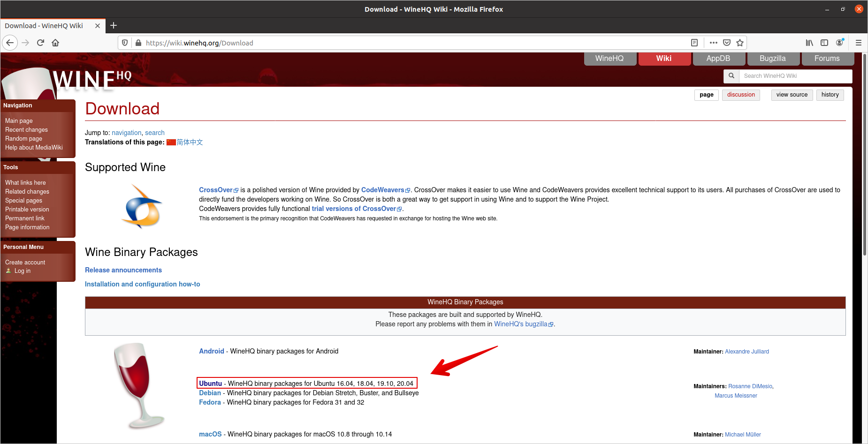The width and height of the screenshot is (868, 444).
Task: Open Related changes tool link
Action: click(x=27, y=192)
